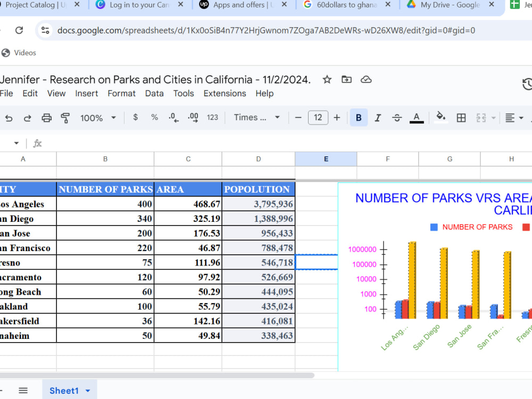Activate the Paint format tool
This screenshot has width=532, height=399.
65,118
